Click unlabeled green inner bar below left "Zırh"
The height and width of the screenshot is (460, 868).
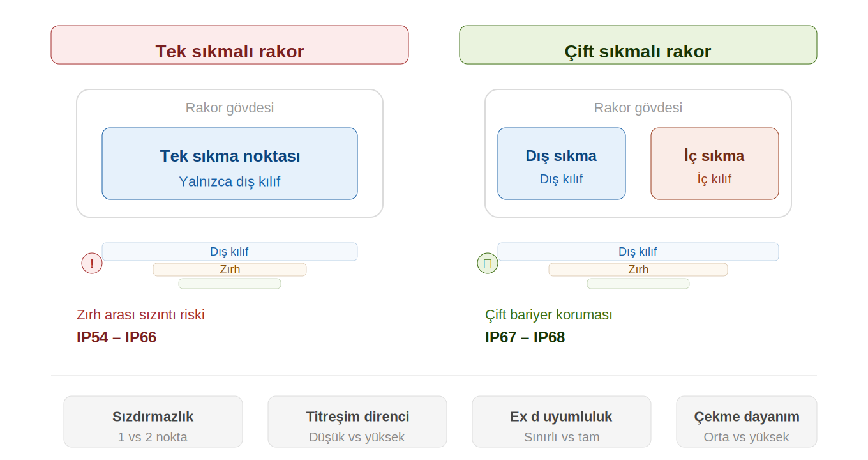click(x=230, y=284)
